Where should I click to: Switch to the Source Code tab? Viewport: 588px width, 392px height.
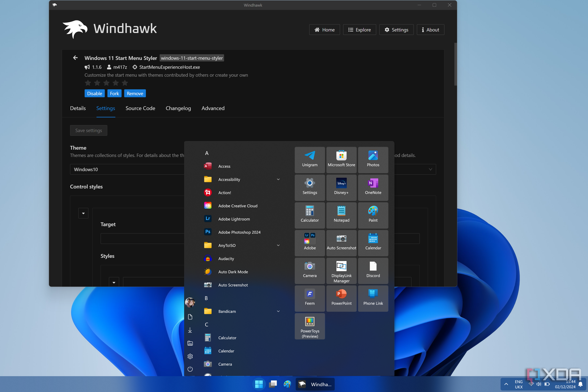click(140, 108)
